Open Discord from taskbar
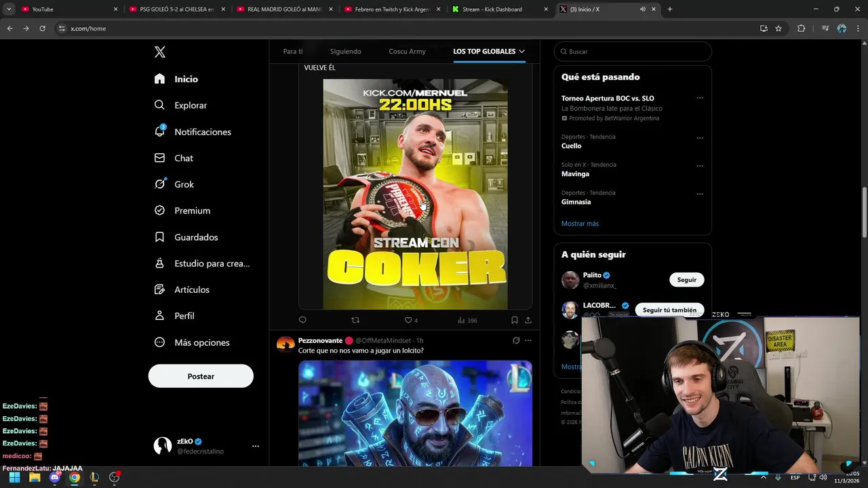 [x=55, y=477]
